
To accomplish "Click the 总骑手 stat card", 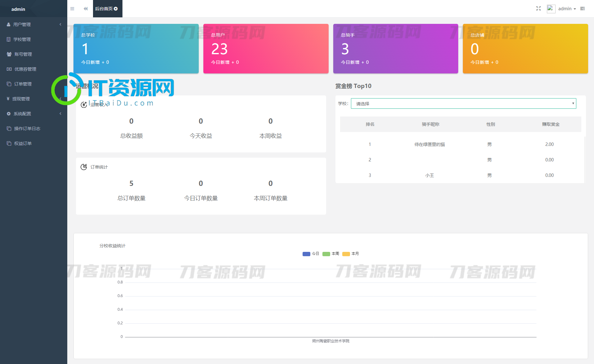I will pos(396,49).
